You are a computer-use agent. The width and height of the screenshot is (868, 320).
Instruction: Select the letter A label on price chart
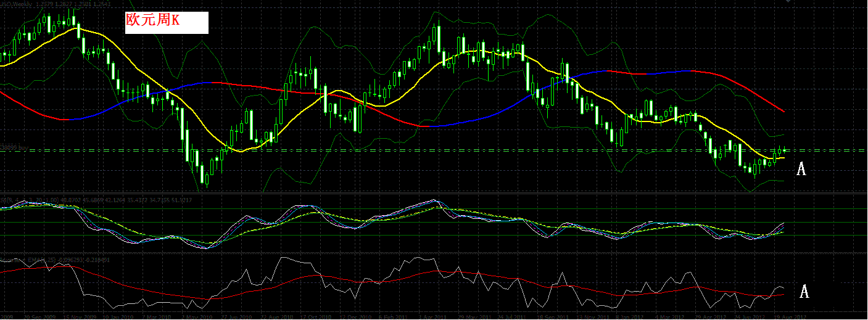click(x=801, y=169)
